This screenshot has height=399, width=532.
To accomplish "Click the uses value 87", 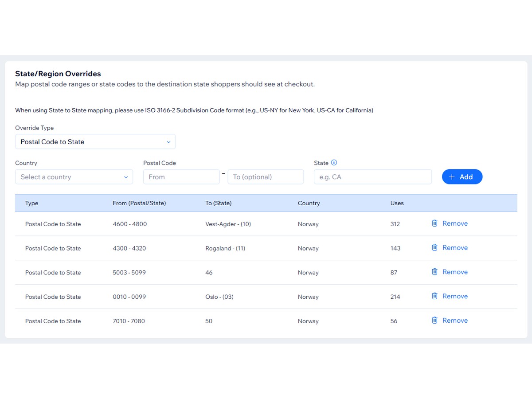I will coord(394,273).
